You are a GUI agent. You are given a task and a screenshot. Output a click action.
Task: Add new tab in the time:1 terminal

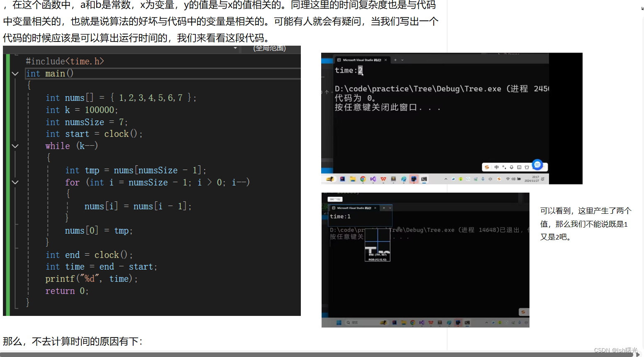384,208
